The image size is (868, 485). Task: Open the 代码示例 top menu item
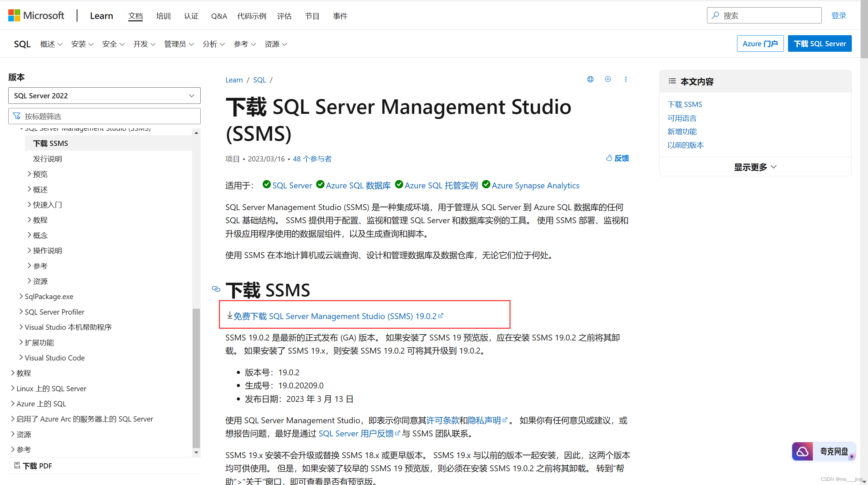[x=252, y=16]
